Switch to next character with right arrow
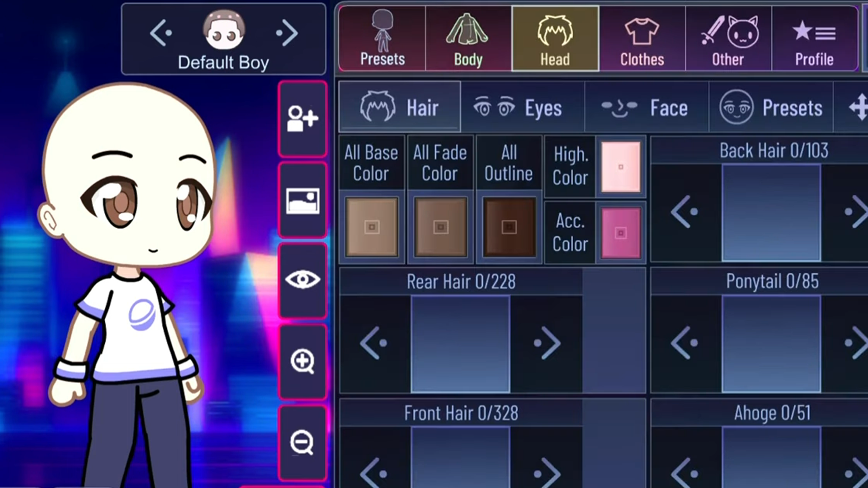Viewport: 868px width, 488px height. 287,33
